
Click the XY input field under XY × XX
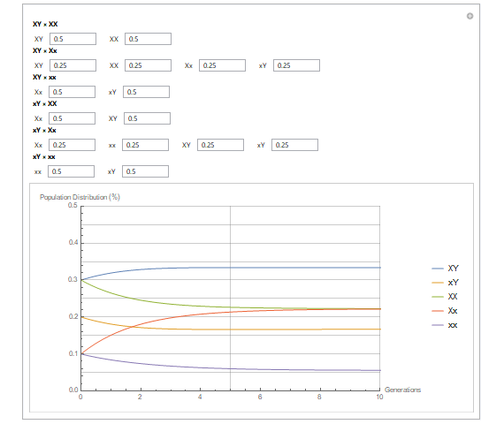(x=73, y=39)
